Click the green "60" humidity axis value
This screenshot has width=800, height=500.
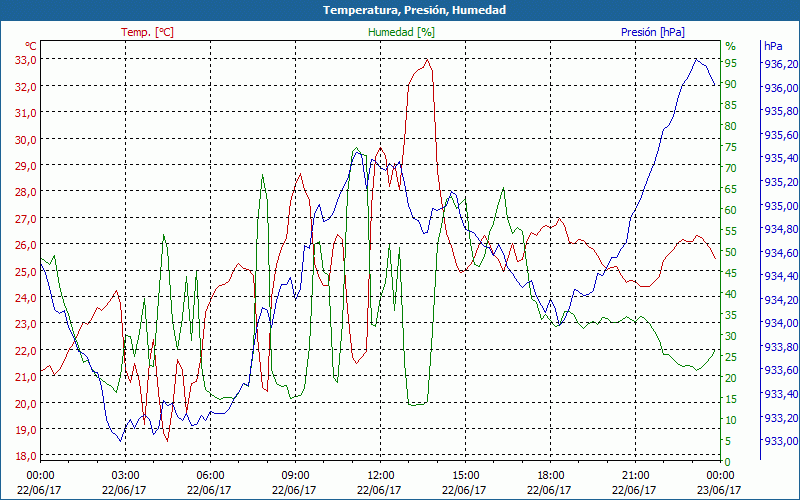click(730, 210)
